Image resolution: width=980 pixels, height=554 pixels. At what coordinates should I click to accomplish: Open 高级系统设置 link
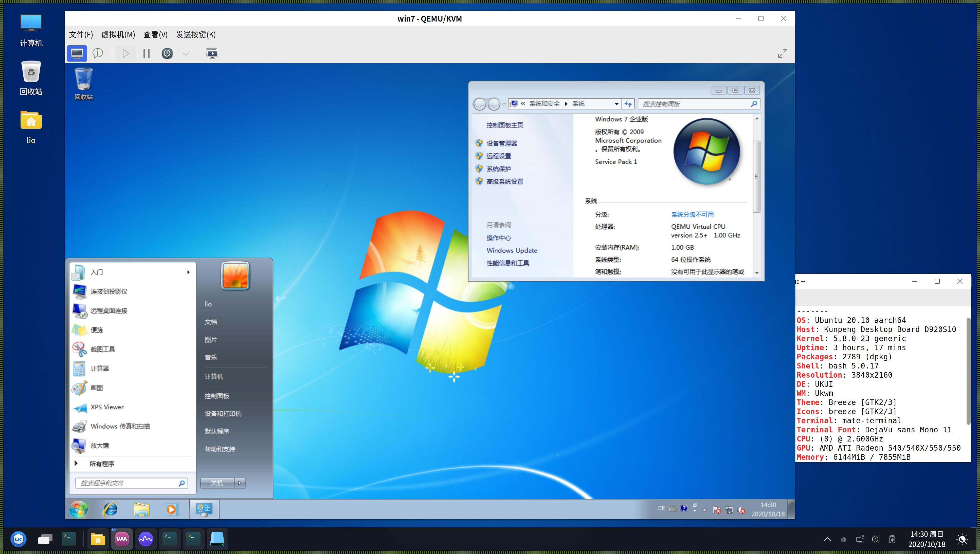[x=505, y=181]
